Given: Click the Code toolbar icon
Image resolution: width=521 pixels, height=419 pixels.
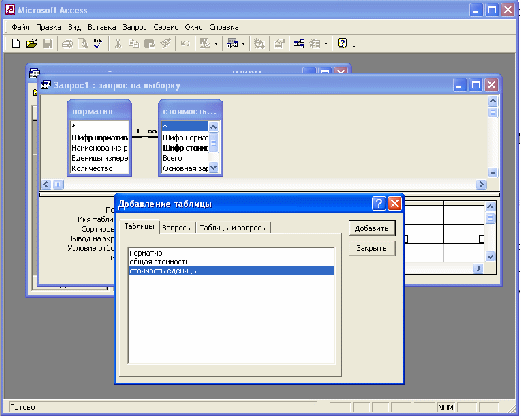Looking at the screenshot, I should click(x=259, y=44).
